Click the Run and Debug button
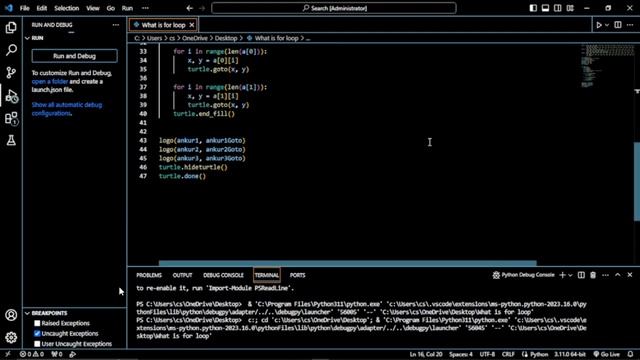The image size is (640, 360). 74,56
